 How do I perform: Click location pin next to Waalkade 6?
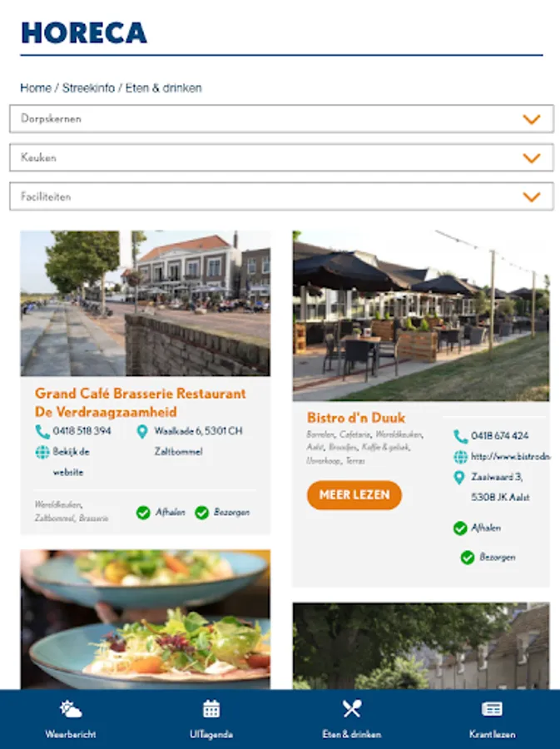[x=141, y=432]
